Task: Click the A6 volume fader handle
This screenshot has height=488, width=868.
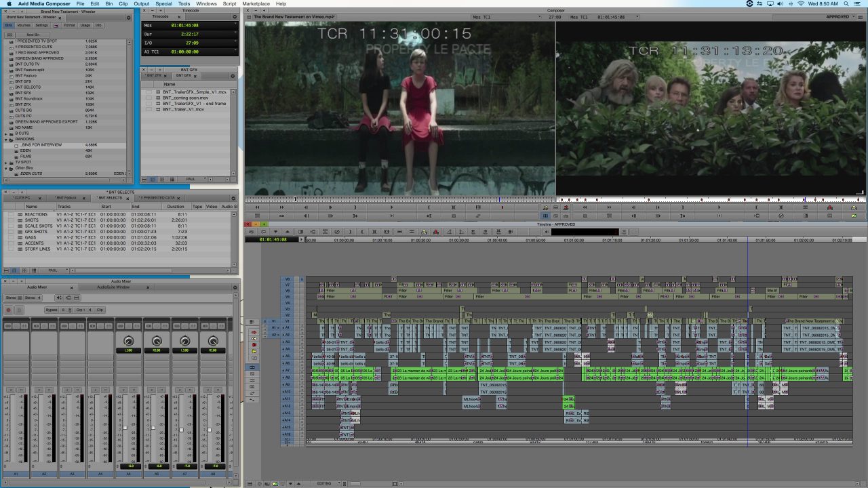Action: point(153,428)
